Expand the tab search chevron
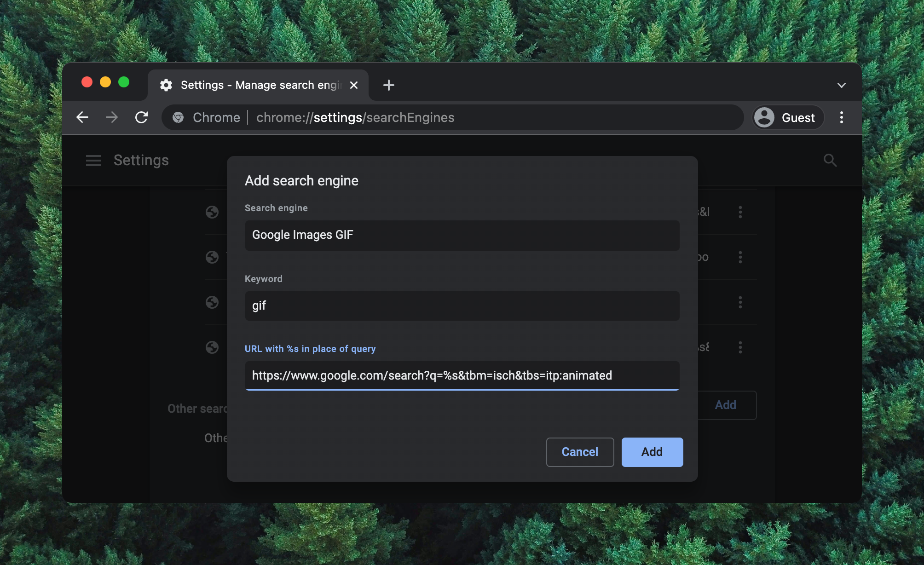Screen dimensions: 924x565 point(842,85)
